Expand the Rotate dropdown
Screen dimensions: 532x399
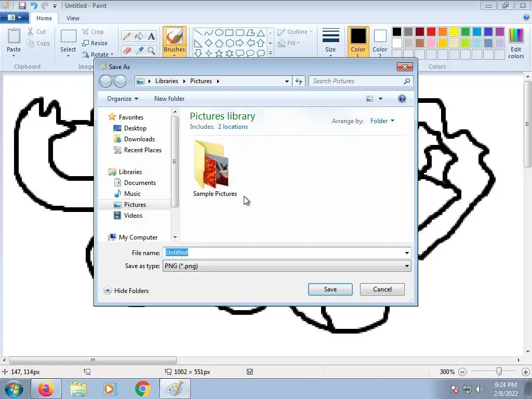pyautogui.click(x=112, y=54)
